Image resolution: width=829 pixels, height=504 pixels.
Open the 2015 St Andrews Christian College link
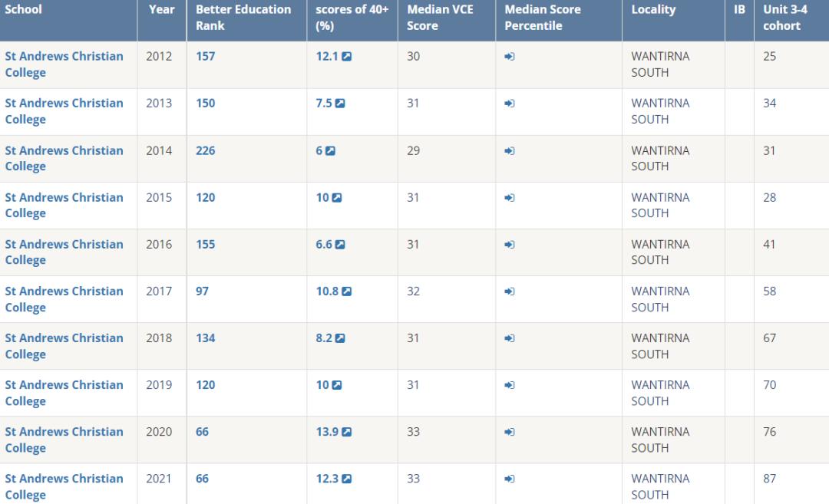(64, 206)
